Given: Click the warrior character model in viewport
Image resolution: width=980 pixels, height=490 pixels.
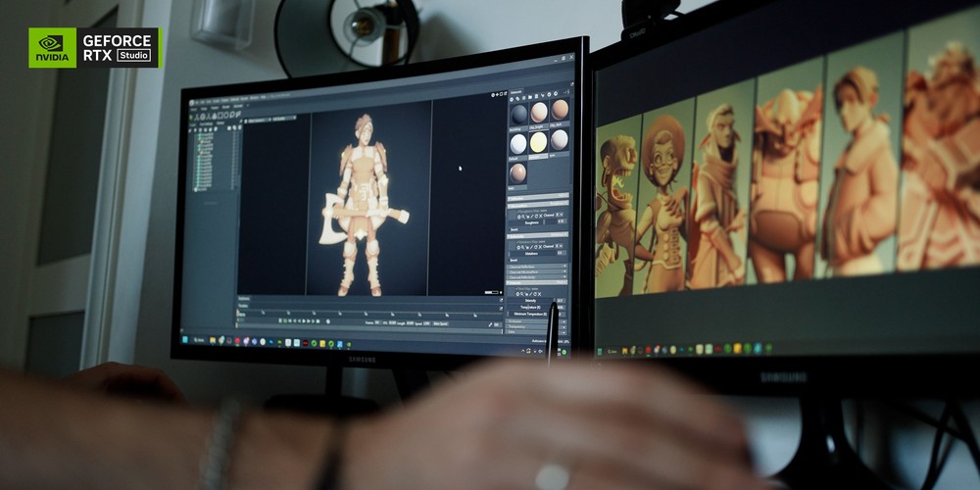Looking at the screenshot, I should [x=363, y=206].
